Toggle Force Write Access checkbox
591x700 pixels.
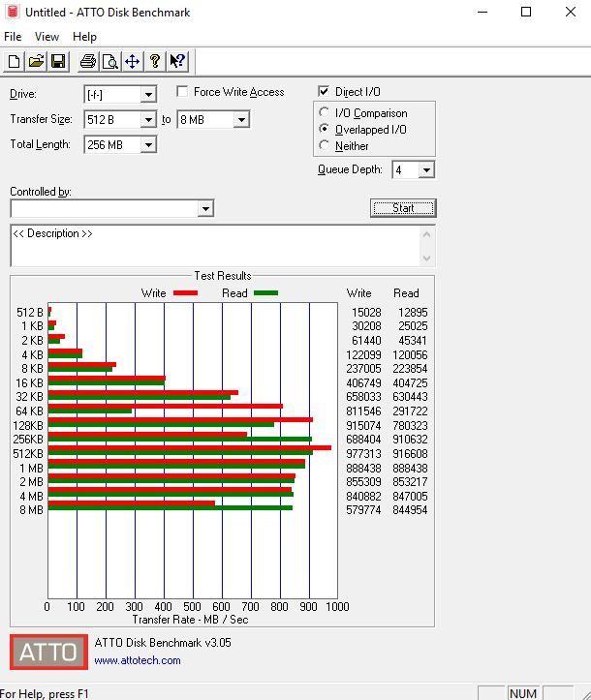[x=182, y=92]
